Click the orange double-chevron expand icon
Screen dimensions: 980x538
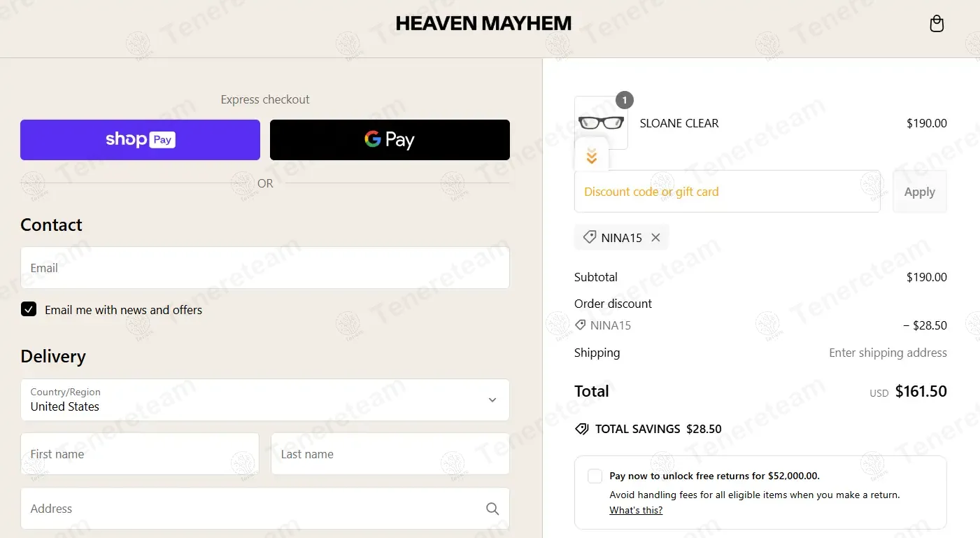pyautogui.click(x=592, y=157)
